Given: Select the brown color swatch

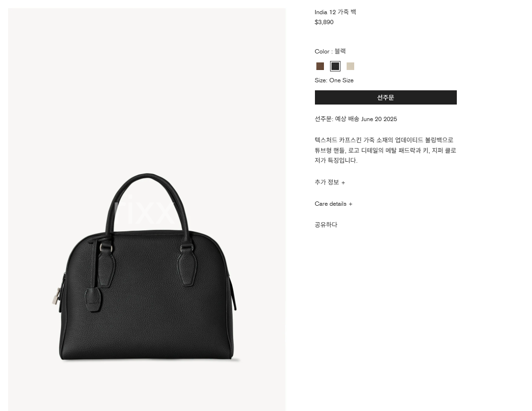Looking at the screenshot, I should [x=320, y=66].
